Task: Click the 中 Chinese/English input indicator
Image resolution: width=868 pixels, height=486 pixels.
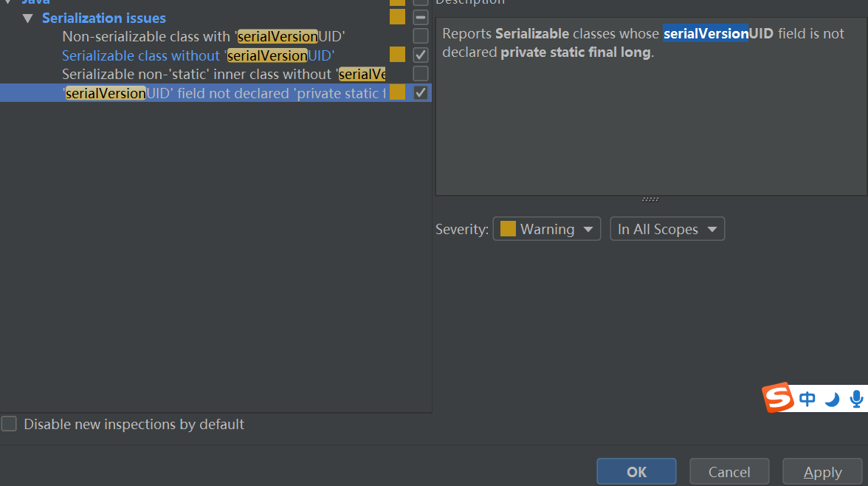Action: [807, 398]
